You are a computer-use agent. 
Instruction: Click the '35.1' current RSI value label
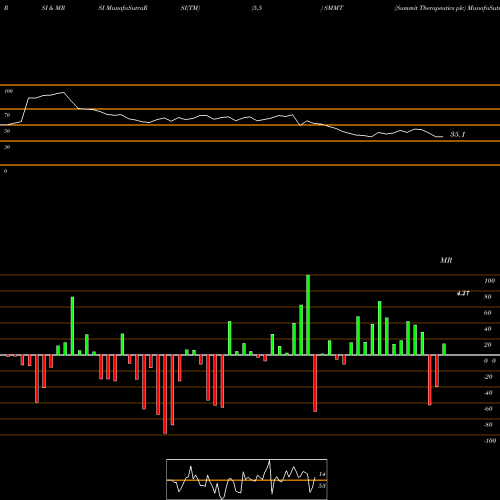(x=457, y=134)
